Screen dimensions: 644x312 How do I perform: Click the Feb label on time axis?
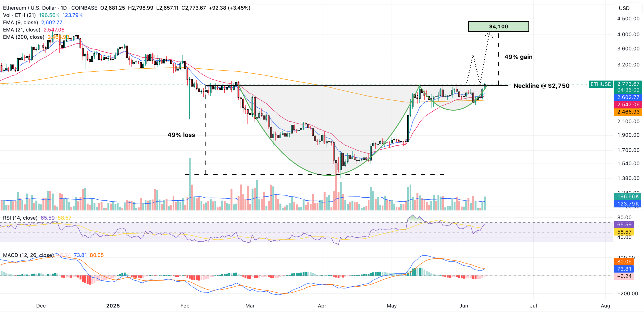[x=185, y=306]
